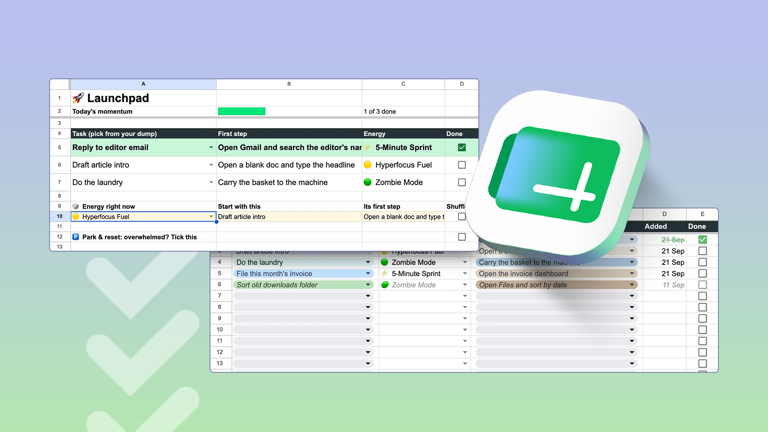Click the green circle in back sheet row 6

coord(384,285)
